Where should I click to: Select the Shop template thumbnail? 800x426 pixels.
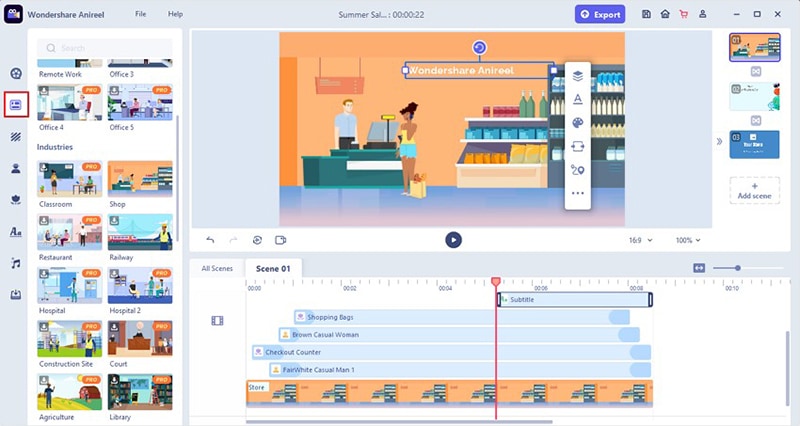point(140,179)
